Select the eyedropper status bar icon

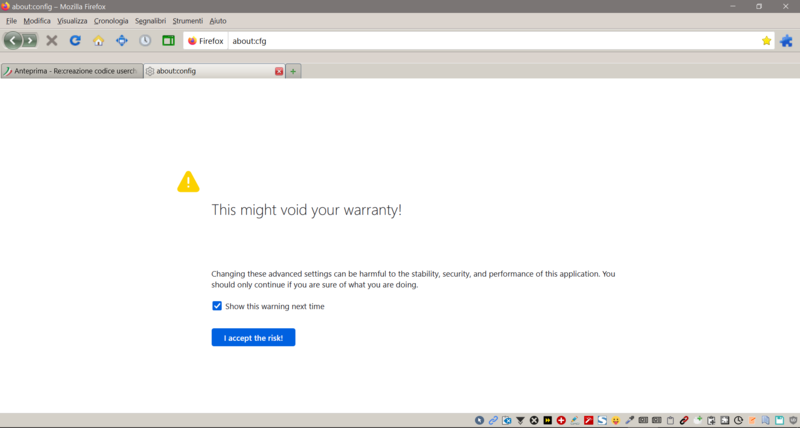pyautogui.click(x=630, y=420)
